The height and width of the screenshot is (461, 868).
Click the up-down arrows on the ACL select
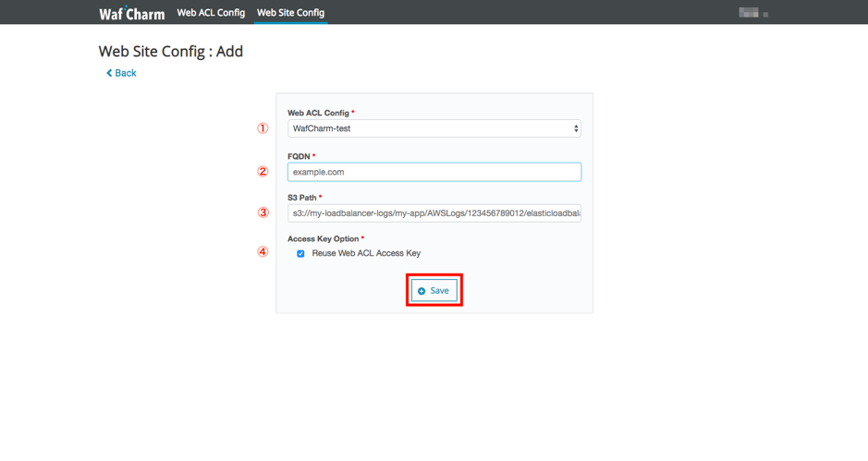point(576,128)
